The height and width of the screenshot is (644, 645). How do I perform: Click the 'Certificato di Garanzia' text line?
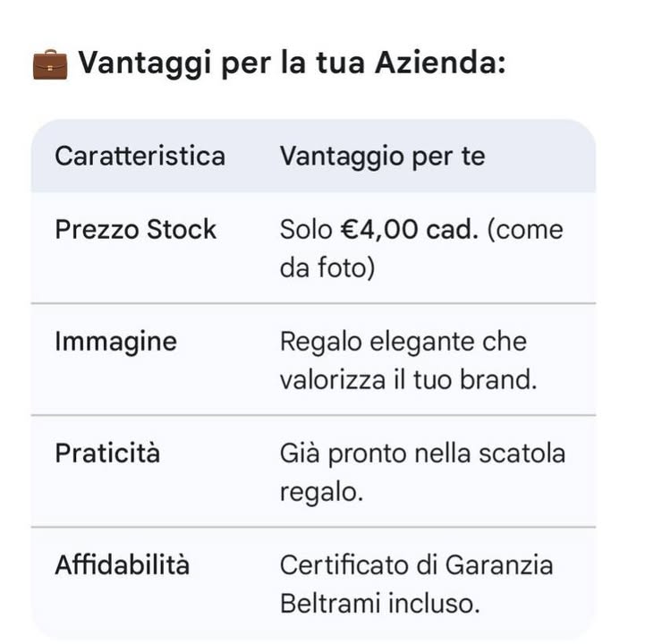pyautogui.click(x=416, y=565)
